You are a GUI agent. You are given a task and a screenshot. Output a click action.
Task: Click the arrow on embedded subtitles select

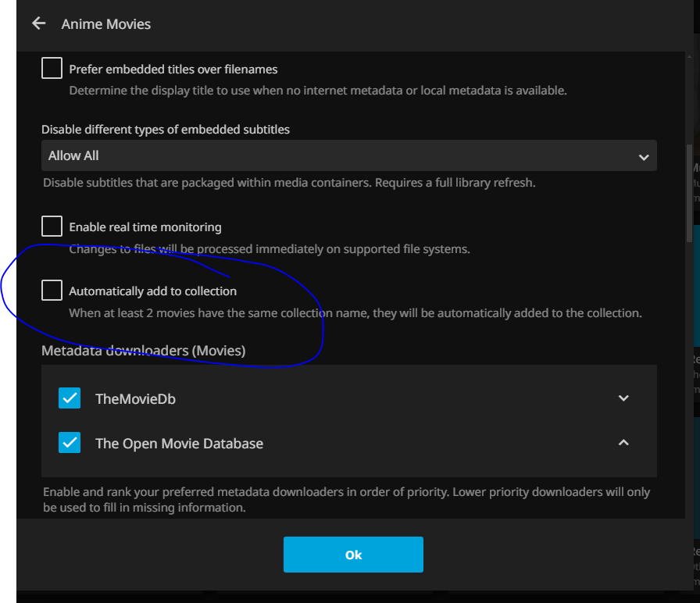pos(643,157)
